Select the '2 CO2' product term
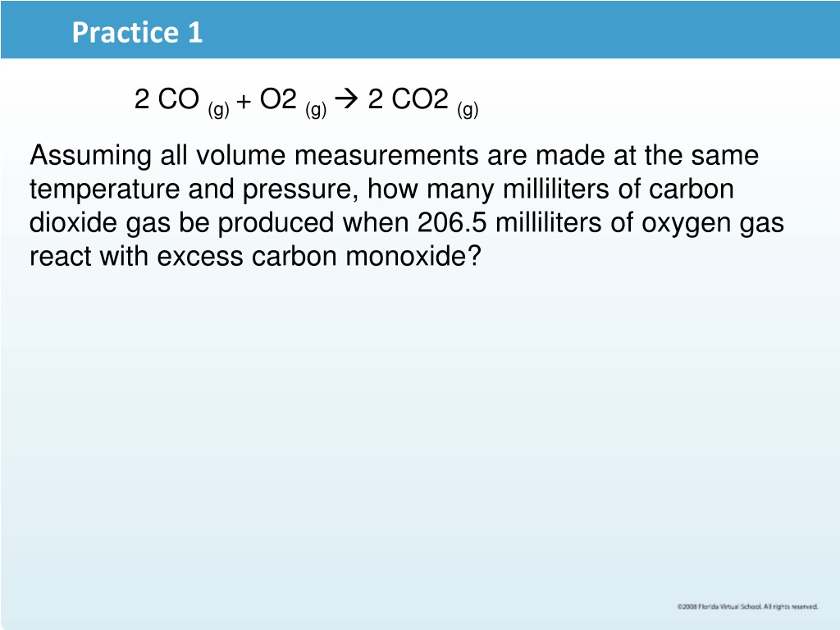The width and height of the screenshot is (840, 630). 409,99
